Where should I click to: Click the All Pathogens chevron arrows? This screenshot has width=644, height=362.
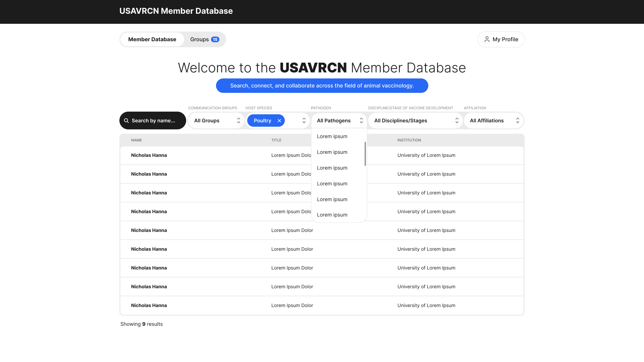tap(361, 121)
